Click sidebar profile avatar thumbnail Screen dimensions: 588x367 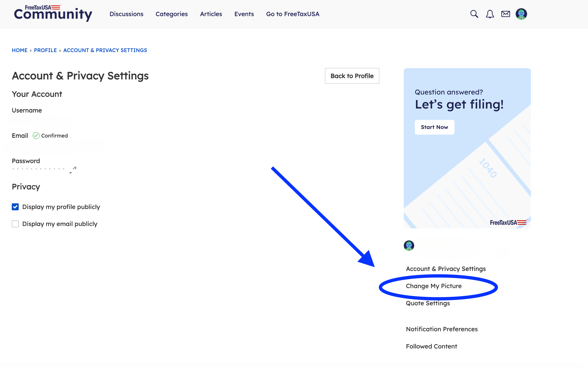409,246
